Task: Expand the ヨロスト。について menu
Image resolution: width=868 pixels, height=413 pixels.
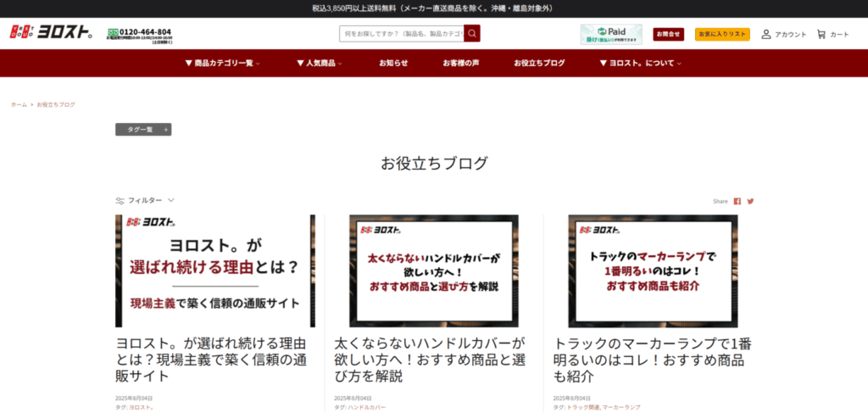Action: click(x=641, y=63)
